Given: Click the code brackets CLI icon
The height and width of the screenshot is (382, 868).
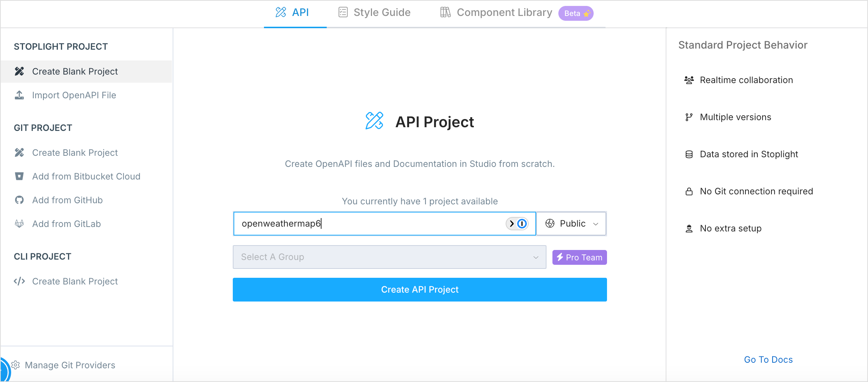Looking at the screenshot, I should tap(19, 281).
